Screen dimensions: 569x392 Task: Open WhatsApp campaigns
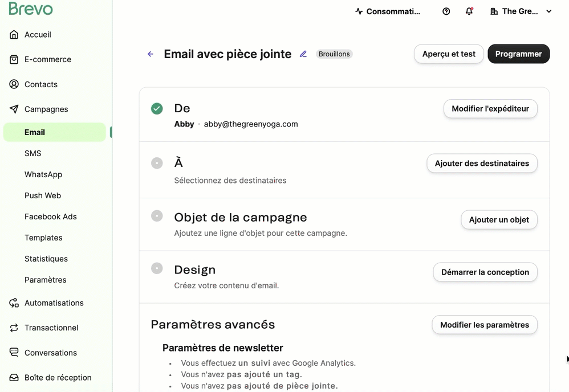(43, 174)
